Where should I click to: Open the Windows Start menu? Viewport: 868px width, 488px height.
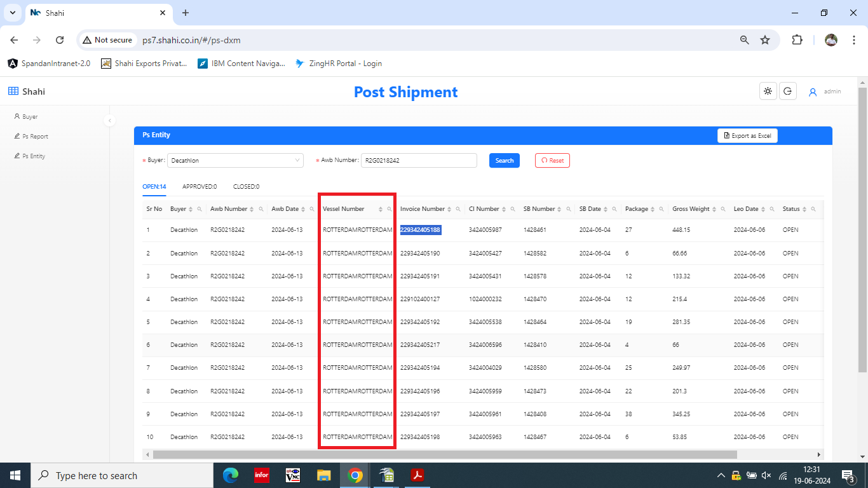click(15, 475)
